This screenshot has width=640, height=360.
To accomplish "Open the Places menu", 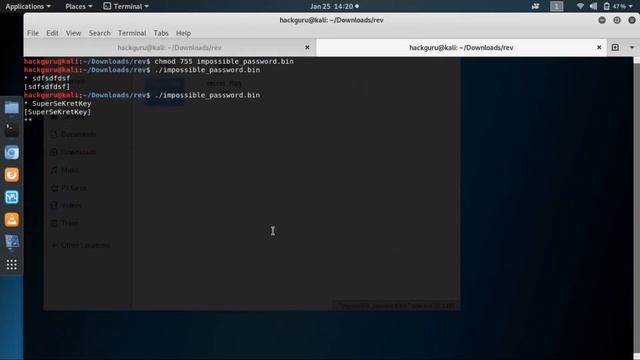I will (78, 6).
